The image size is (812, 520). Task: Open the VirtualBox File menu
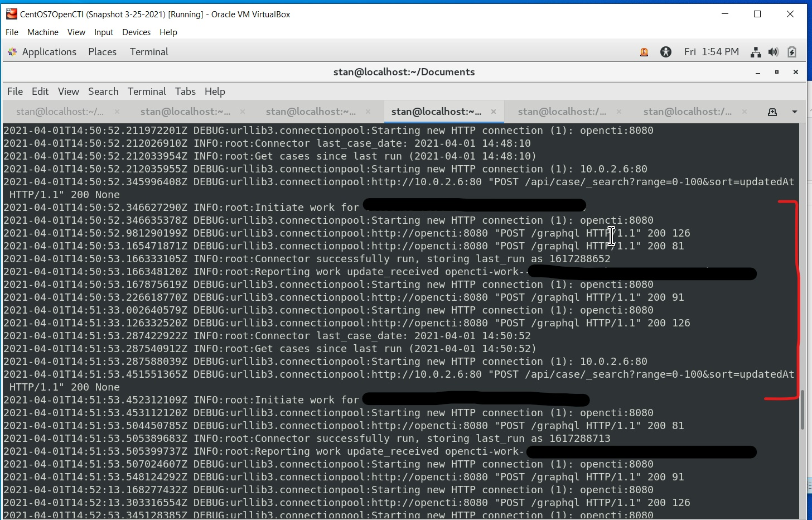tap(12, 32)
